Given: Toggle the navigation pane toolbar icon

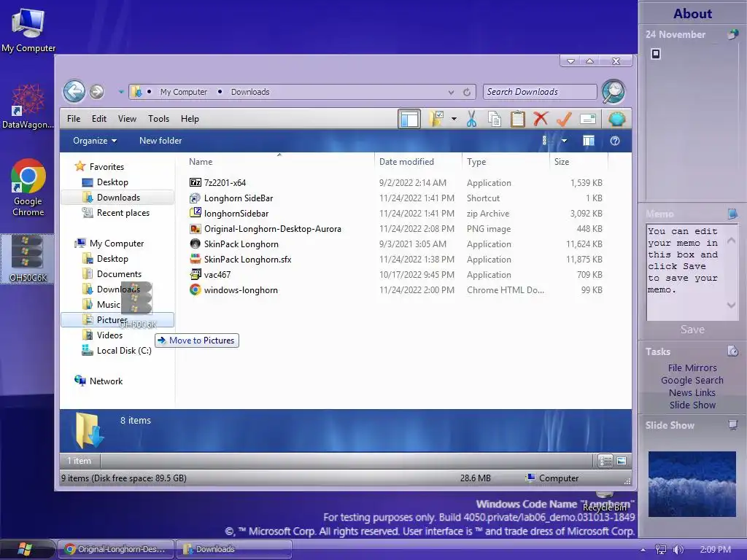Looking at the screenshot, I should [409, 119].
